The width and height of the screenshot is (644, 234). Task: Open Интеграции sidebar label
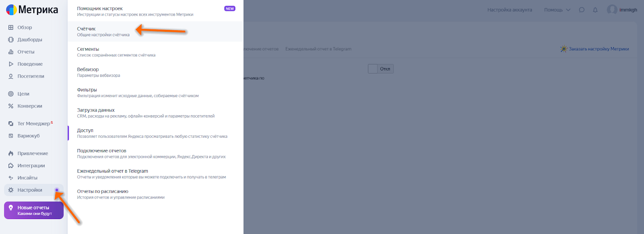click(x=31, y=166)
